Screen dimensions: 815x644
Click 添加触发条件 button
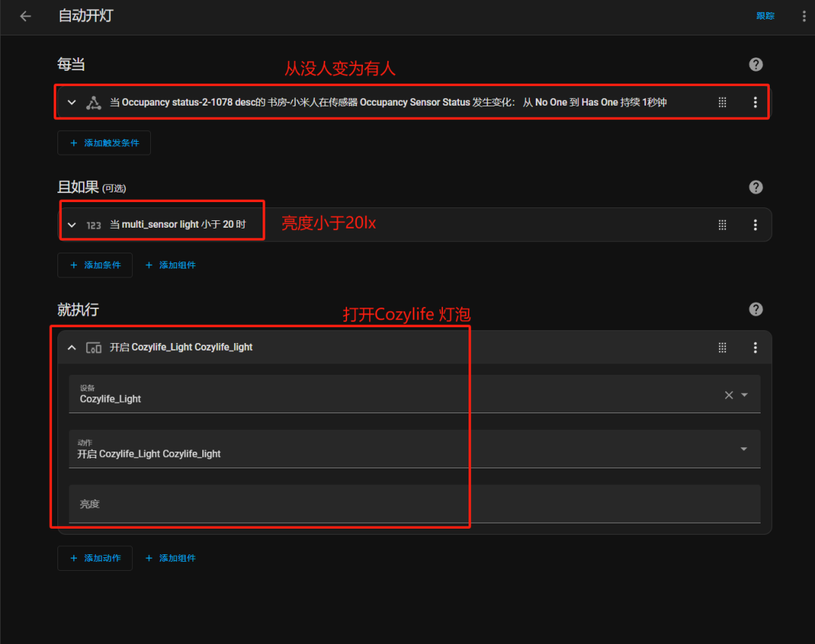click(x=104, y=143)
